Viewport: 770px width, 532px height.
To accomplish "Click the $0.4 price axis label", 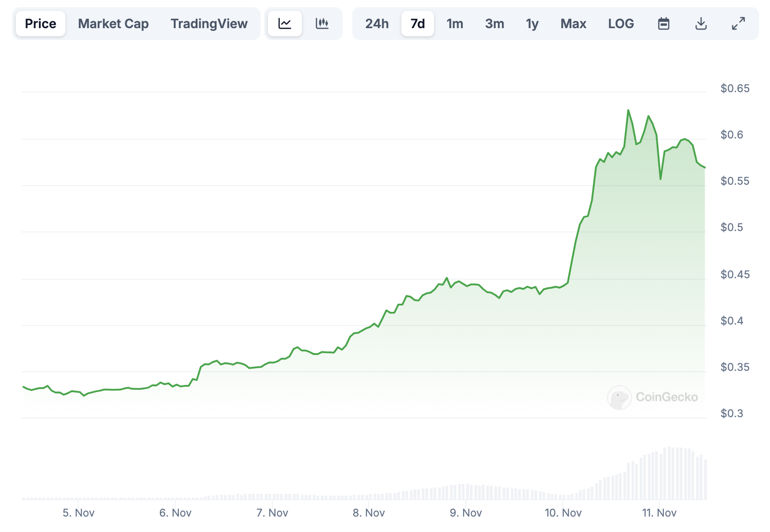I will pos(732,321).
